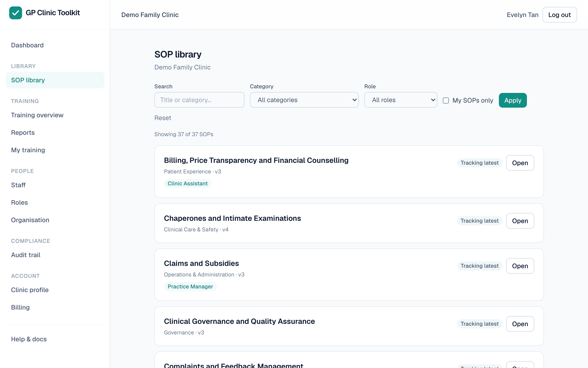Open the Claims and Subsidies SOP
Screen dimensions: 588x368
click(x=520, y=266)
